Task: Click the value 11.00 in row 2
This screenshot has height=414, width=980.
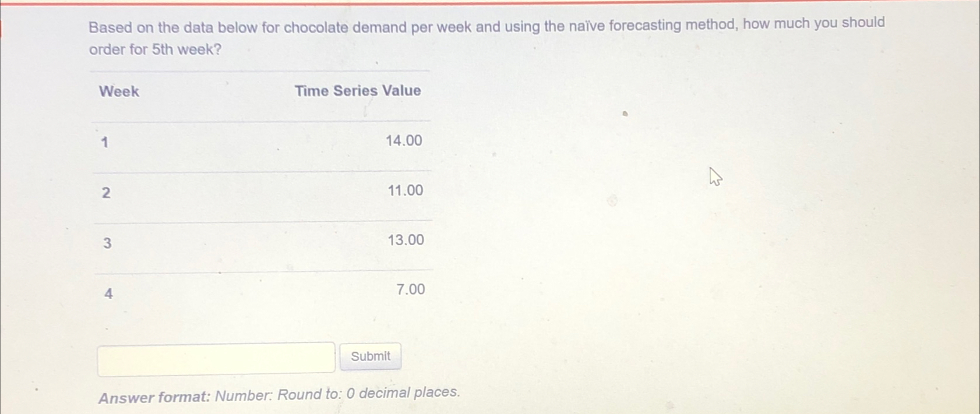Action: tap(404, 190)
